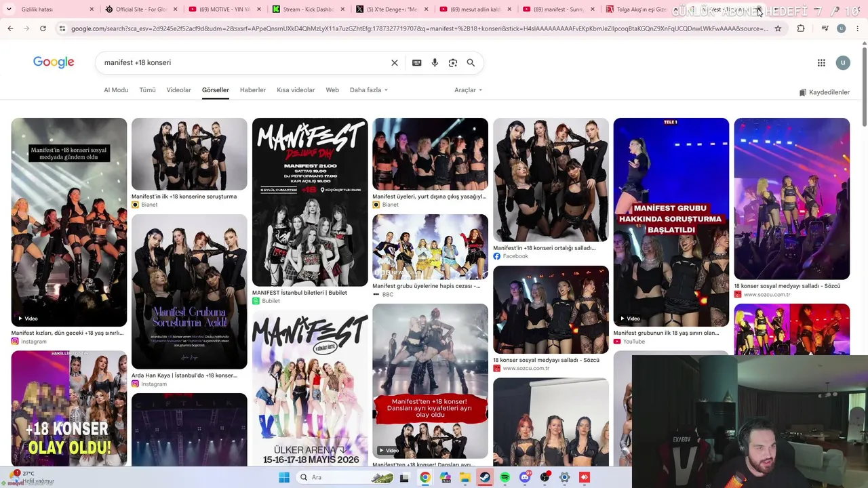Bookmark this page with the star

(778, 28)
